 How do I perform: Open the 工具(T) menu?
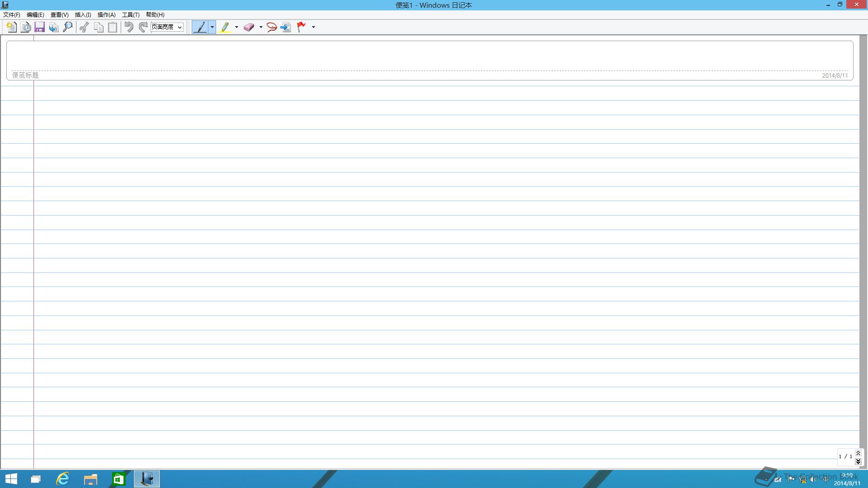(x=131, y=15)
